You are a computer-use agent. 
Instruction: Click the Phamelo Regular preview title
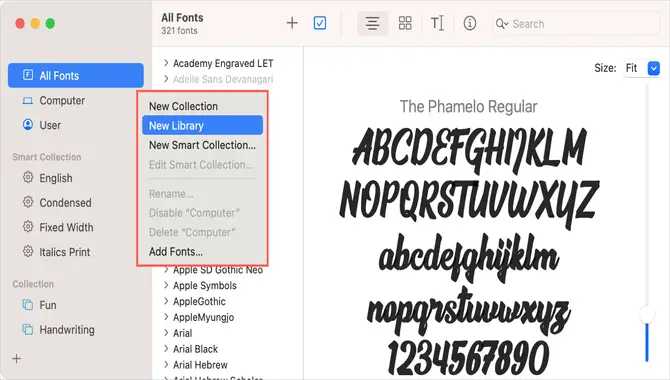pos(468,106)
